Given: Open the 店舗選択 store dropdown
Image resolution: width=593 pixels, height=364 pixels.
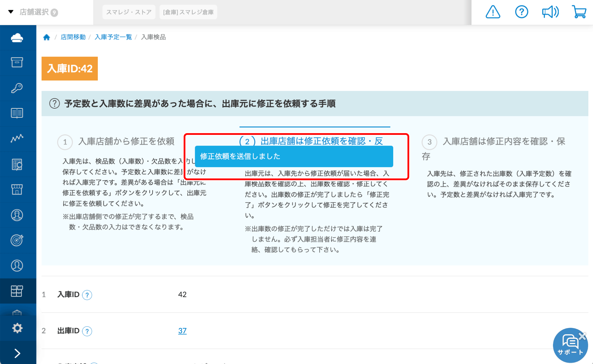Looking at the screenshot, I should pyautogui.click(x=33, y=12).
